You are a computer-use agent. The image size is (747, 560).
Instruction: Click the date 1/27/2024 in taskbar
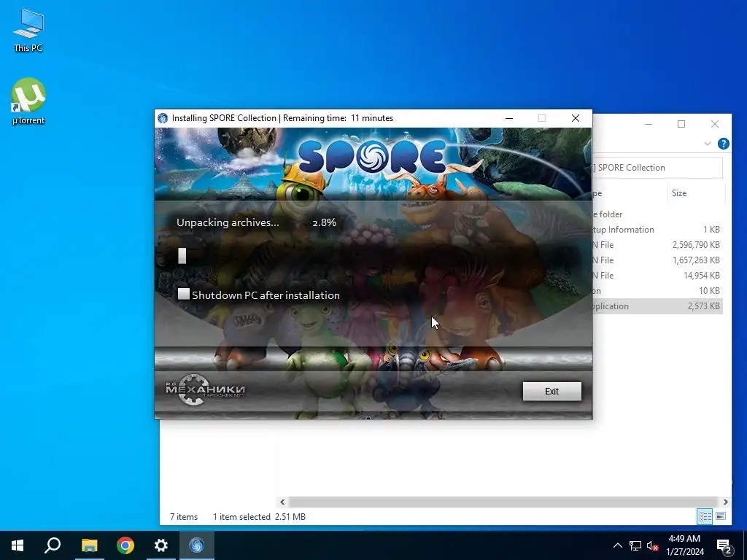(684, 552)
